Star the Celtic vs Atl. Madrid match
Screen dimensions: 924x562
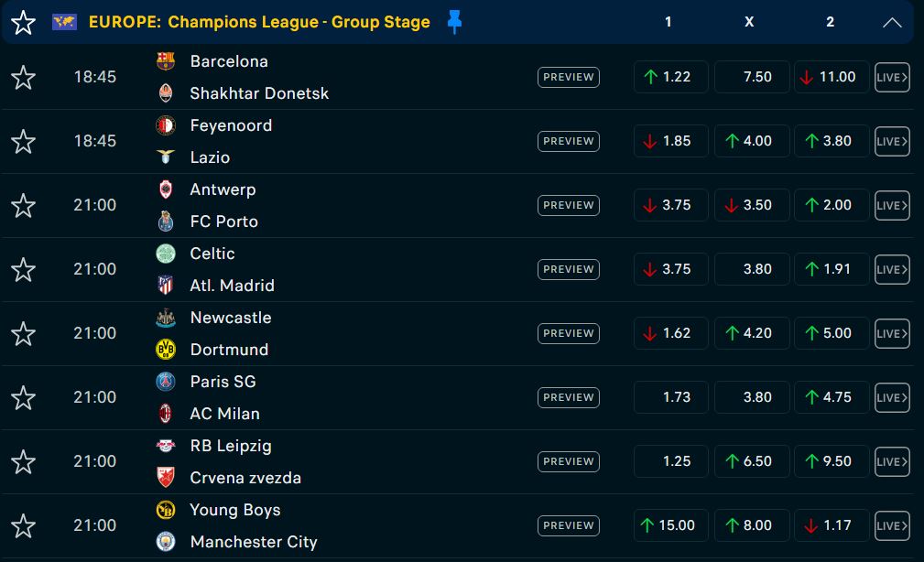23,270
